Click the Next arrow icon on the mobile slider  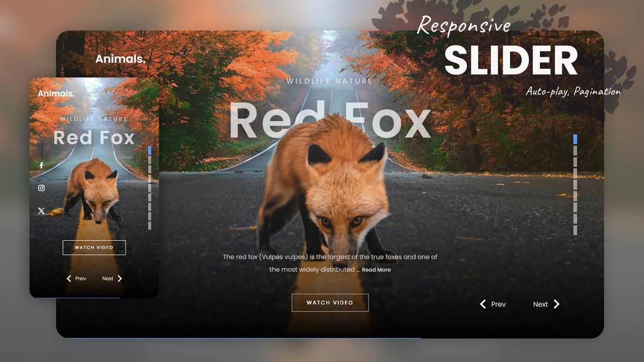pos(120,278)
